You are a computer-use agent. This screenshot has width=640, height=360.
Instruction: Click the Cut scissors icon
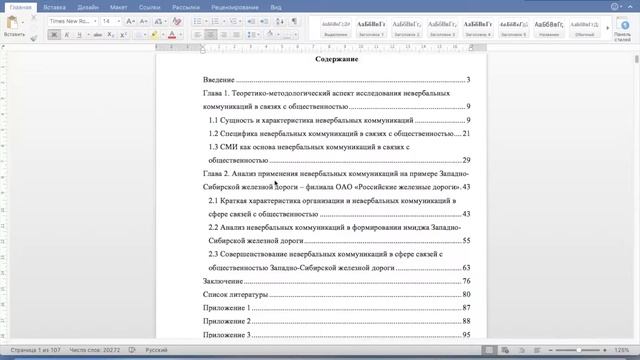coord(34,18)
